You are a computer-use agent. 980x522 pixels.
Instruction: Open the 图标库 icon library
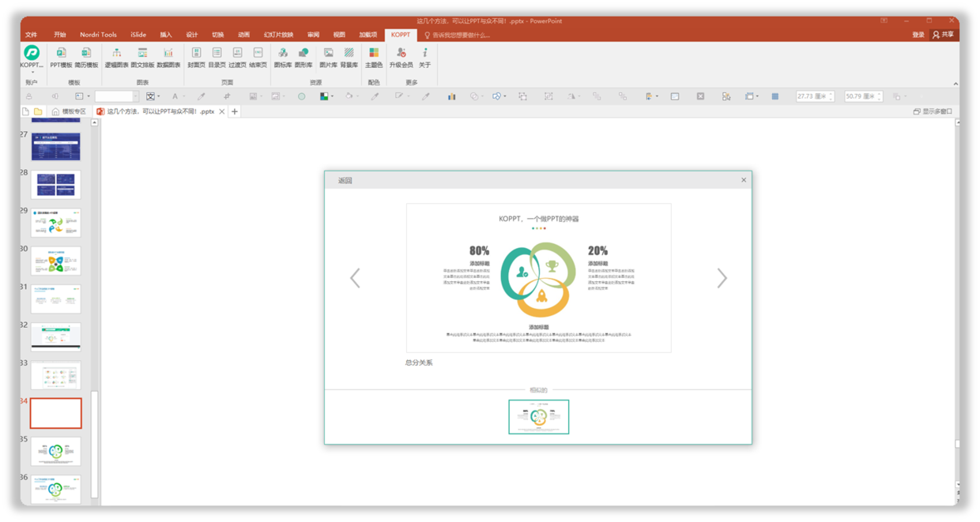click(x=282, y=57)
